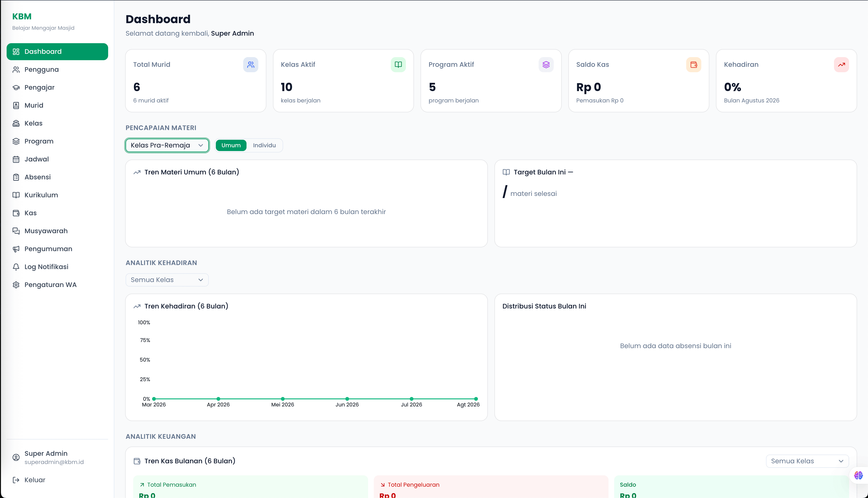Click the Mar 2026 chart data point
The width and height of the screenshot is (868, 498).
154,399
